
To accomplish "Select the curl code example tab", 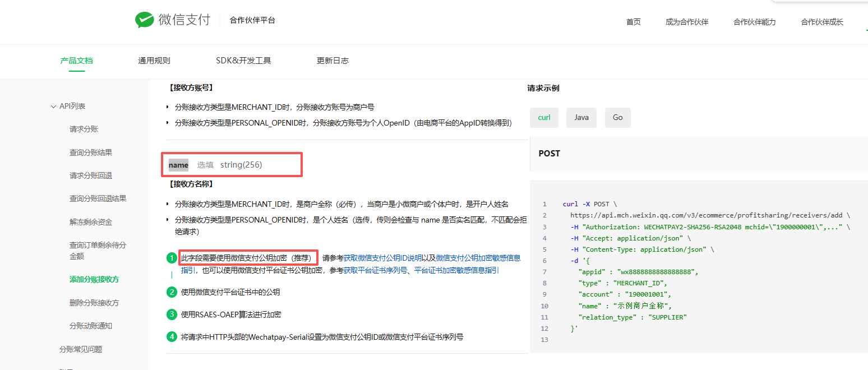I will (544, 118).
